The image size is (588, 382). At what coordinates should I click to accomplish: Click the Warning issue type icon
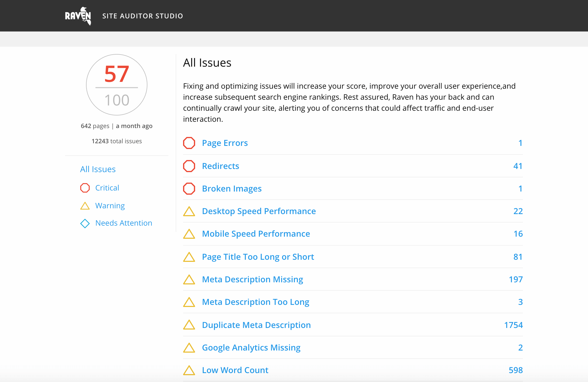(x=84, y=205)
